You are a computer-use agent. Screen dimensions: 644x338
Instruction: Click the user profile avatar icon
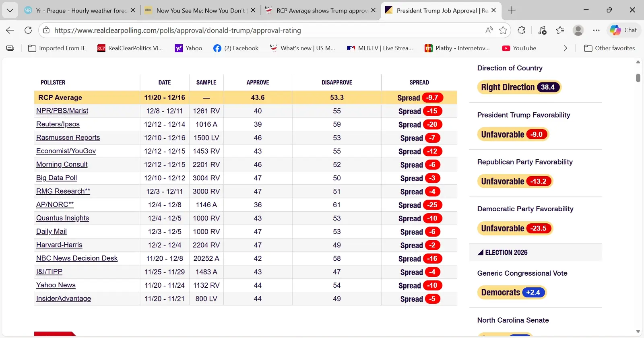click(x=578, y=30)
